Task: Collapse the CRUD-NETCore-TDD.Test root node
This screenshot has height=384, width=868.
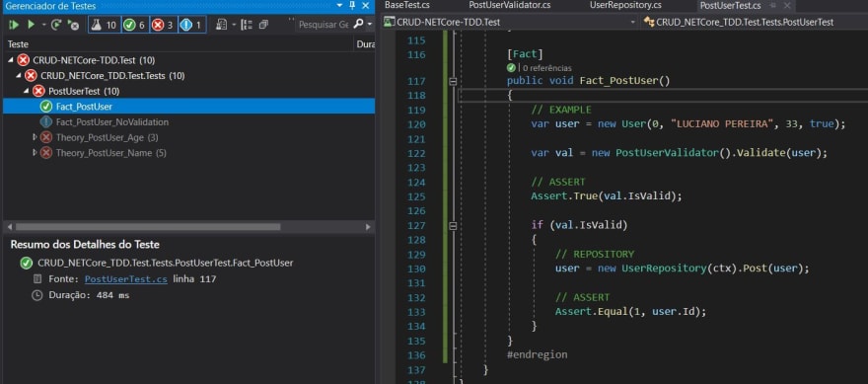Action: (11, 60)
